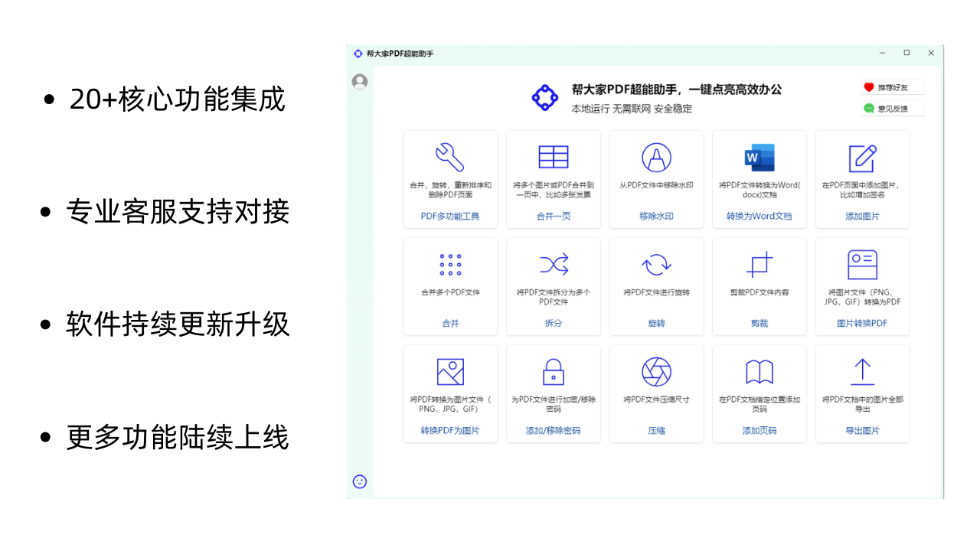Click the 推荐好友 recommend button
Image resolution: width=980 pixels, height=551 pixels.
coord(893,86)
